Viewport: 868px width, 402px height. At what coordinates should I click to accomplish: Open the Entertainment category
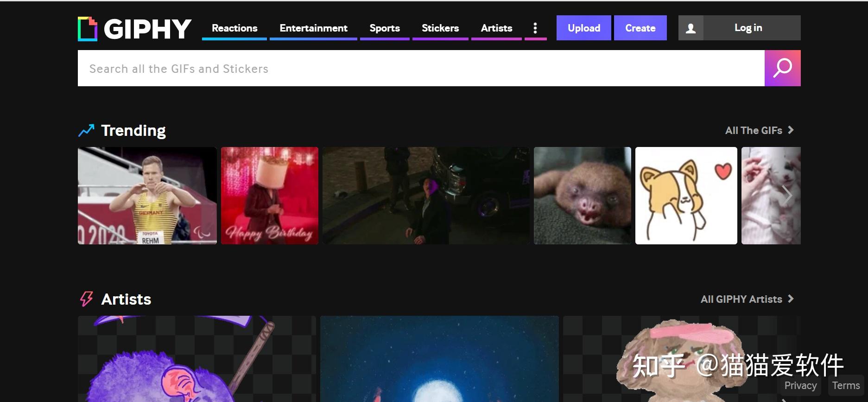(313, 28)
